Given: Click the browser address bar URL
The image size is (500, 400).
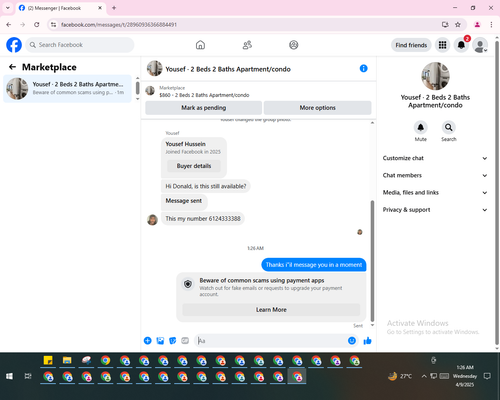Looking at the screenshot, I should [x=119, y=25].
